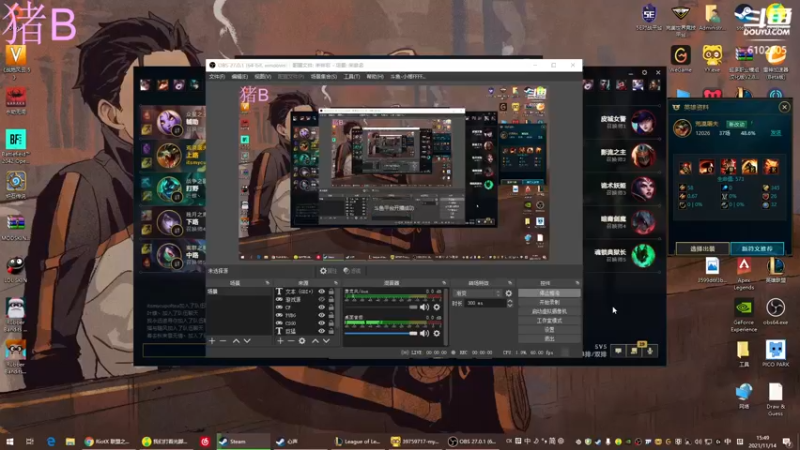Image resolution: width=800 pixels, height=450 pixels.
Task: Mute the desktop audio speaker icon
Action: 424,333
